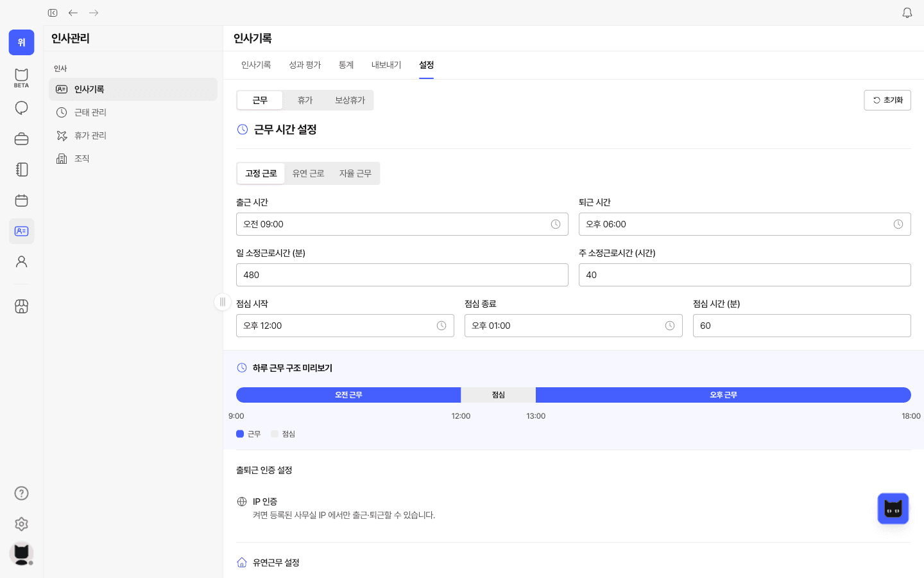Open the person profile icon
The image size is (924, 578).
[21, 262]
